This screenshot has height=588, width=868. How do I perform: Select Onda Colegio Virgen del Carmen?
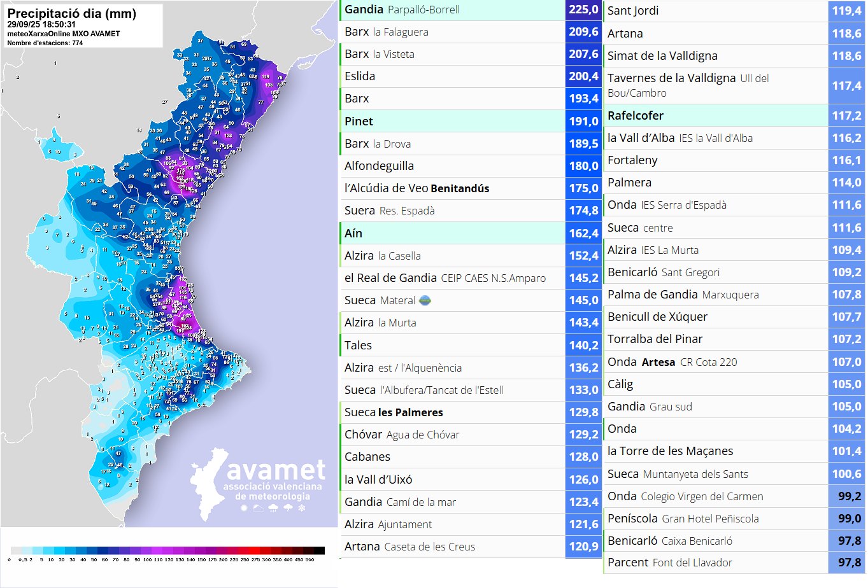click(734, 496)
